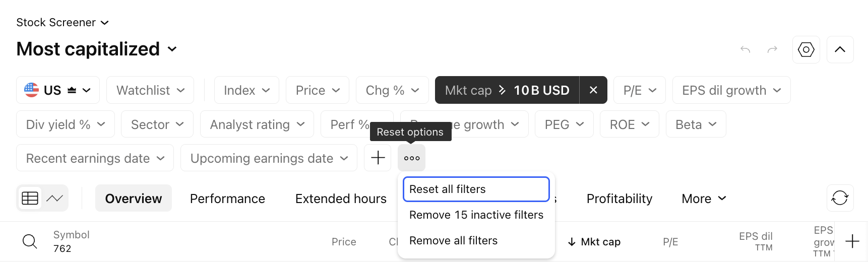The width and height of the screenshot is (868, 262).
Task: Click the undo arrow icon
Action: (x=745, y=49)
